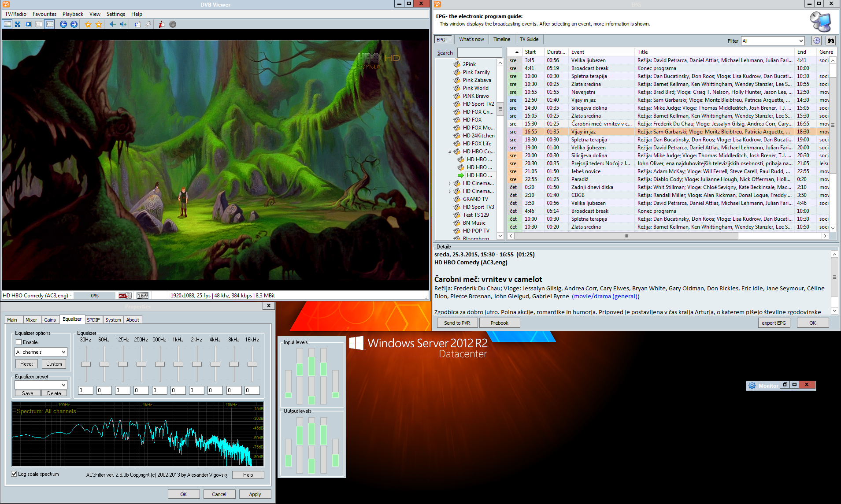Click the 16:9 aspect ratio indicator
841x504 pixels.
coord(143,296)
